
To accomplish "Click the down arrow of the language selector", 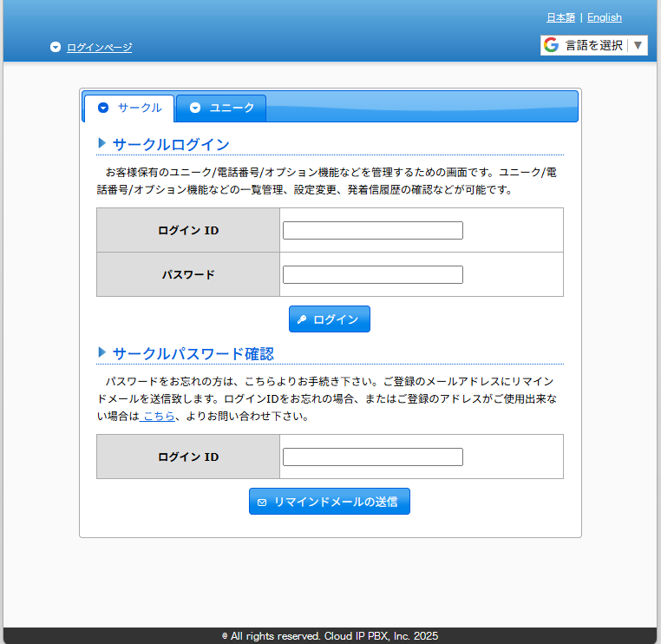I will (x=638, y=45).
